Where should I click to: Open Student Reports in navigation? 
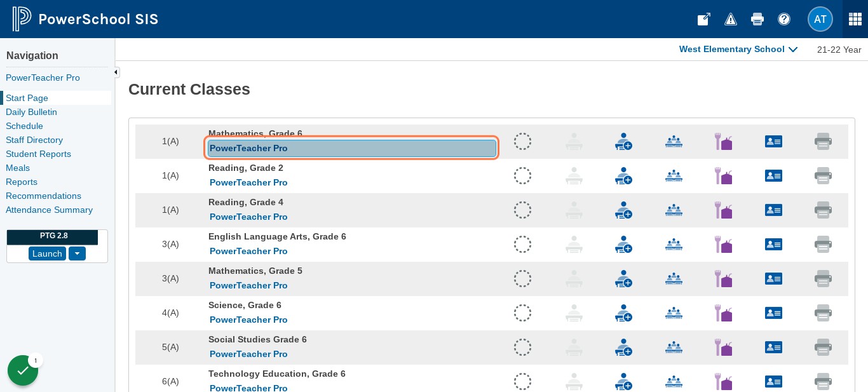click(38, 154)
